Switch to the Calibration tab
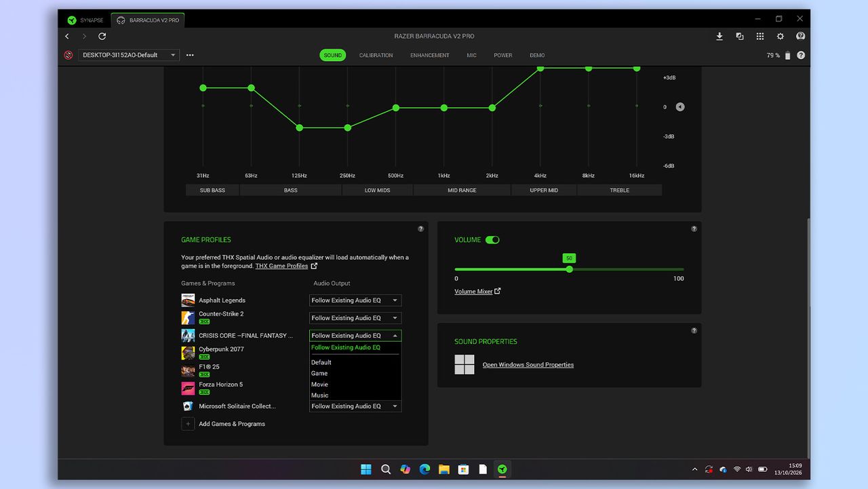The width and height of the screenshot is (868, 489). click(376, 56)
